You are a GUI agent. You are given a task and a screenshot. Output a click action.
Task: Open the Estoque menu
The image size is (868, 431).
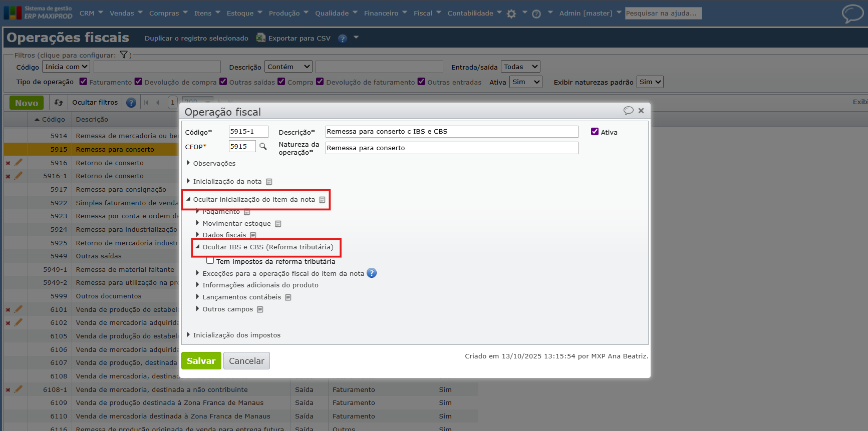point(244,13)
